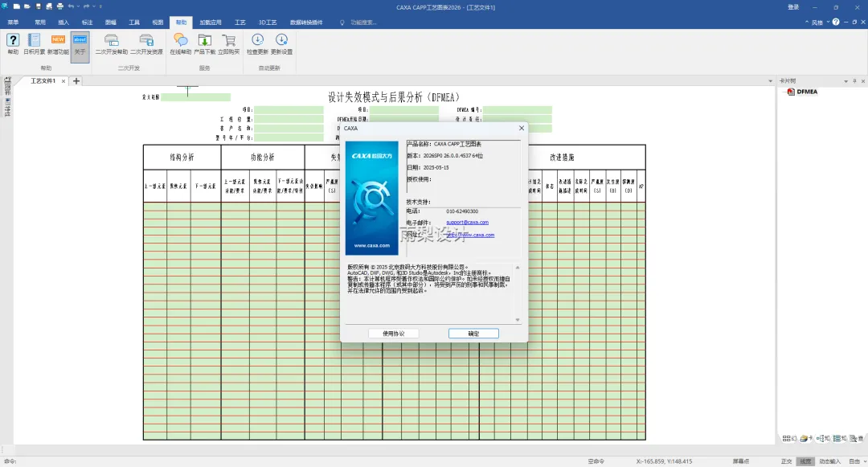This screenshot has height=467, width=868.
Task: Click the round help question-mark icon near 风格
Action: 836,23
